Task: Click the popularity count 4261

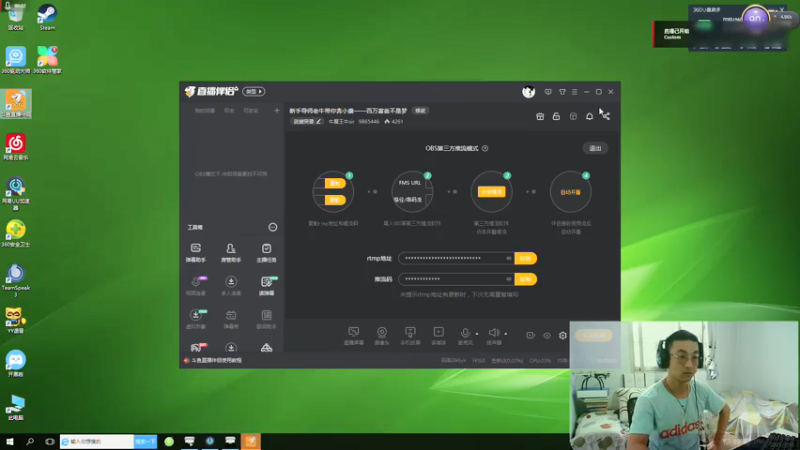Action: [394, 121]
